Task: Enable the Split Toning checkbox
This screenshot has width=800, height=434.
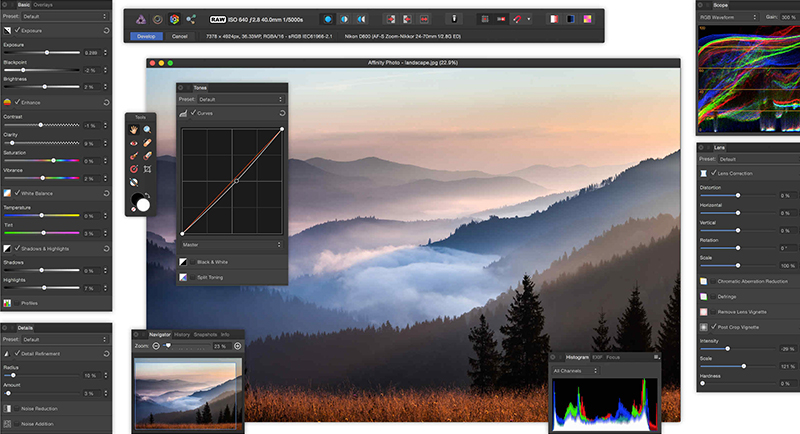Action: [x=193, y=277]
